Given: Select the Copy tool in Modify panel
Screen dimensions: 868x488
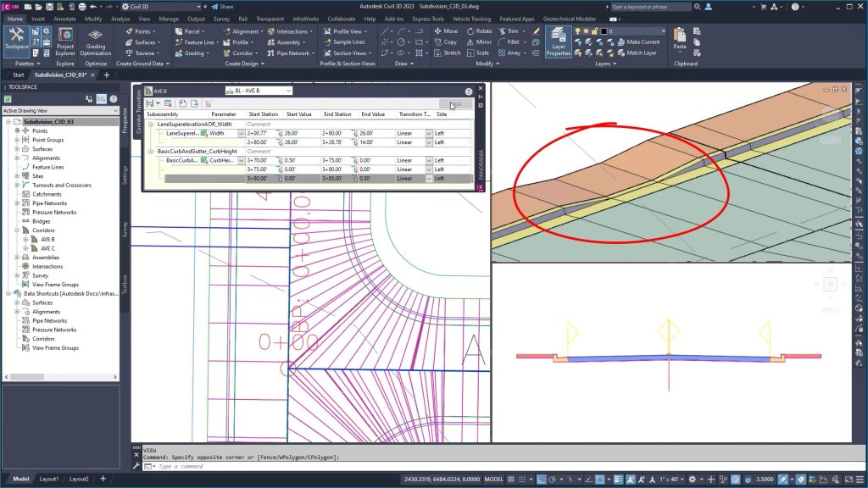Looking at the screenshot, I should point(446,42).
